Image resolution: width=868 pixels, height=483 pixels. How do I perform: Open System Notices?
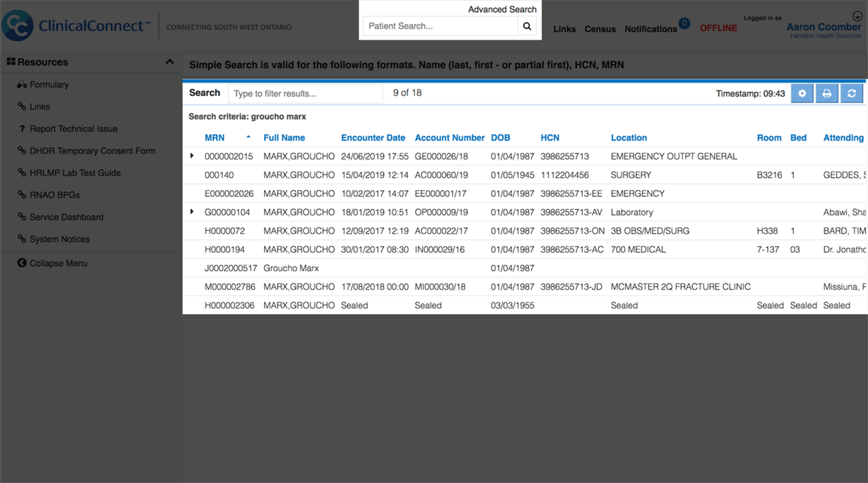(x=59, y=239)
